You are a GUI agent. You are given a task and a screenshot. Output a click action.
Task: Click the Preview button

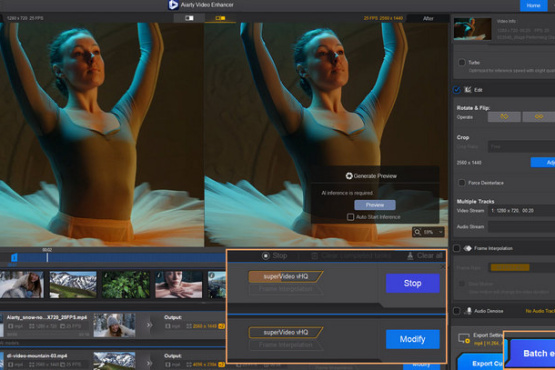(375, 205)
